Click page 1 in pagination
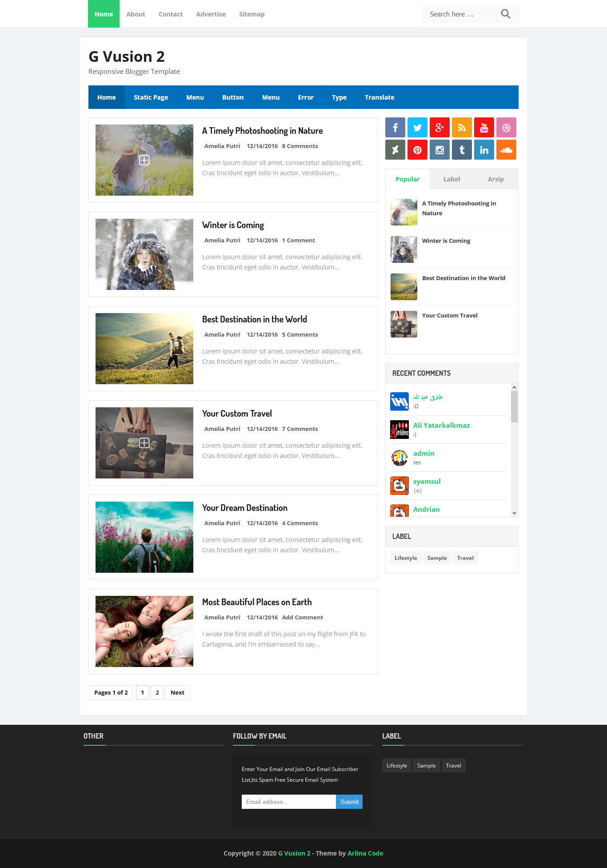The image size is (607, 868). (x=142, y=692)
